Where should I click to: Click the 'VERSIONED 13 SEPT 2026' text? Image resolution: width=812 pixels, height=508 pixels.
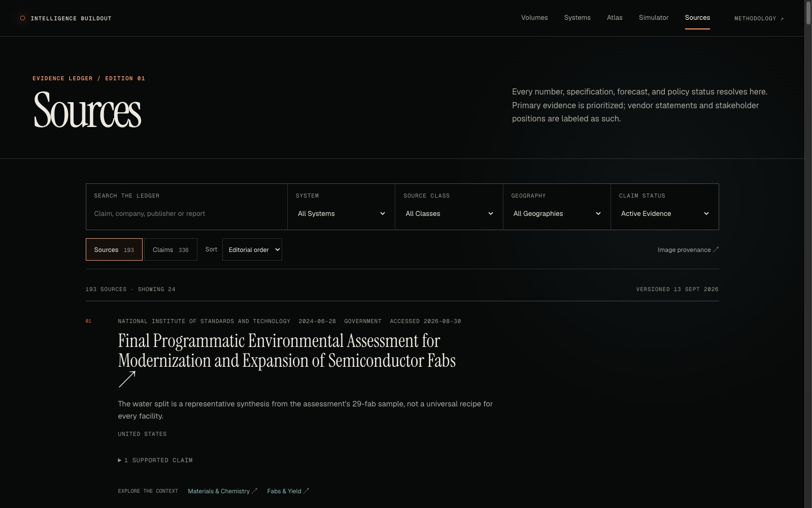[678, 290]
